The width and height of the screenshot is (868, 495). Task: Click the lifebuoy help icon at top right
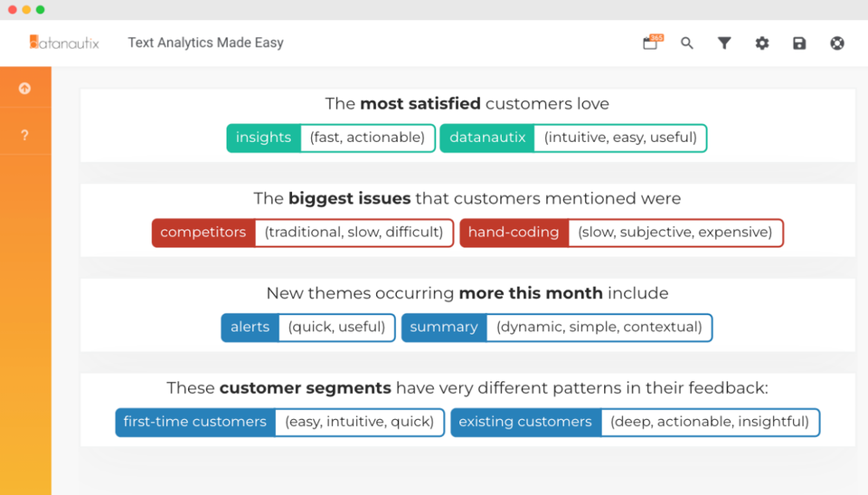[x=837, y=43]
